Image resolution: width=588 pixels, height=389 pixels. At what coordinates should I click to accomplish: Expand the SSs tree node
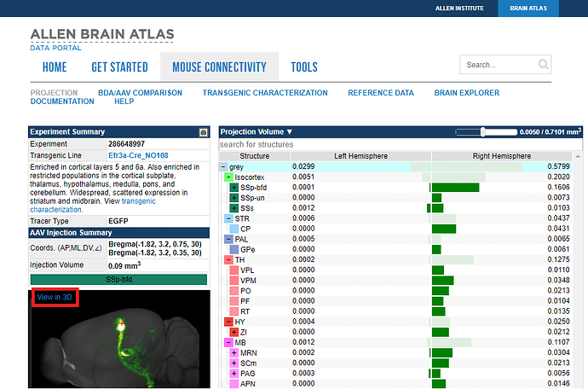pos(234,208)
